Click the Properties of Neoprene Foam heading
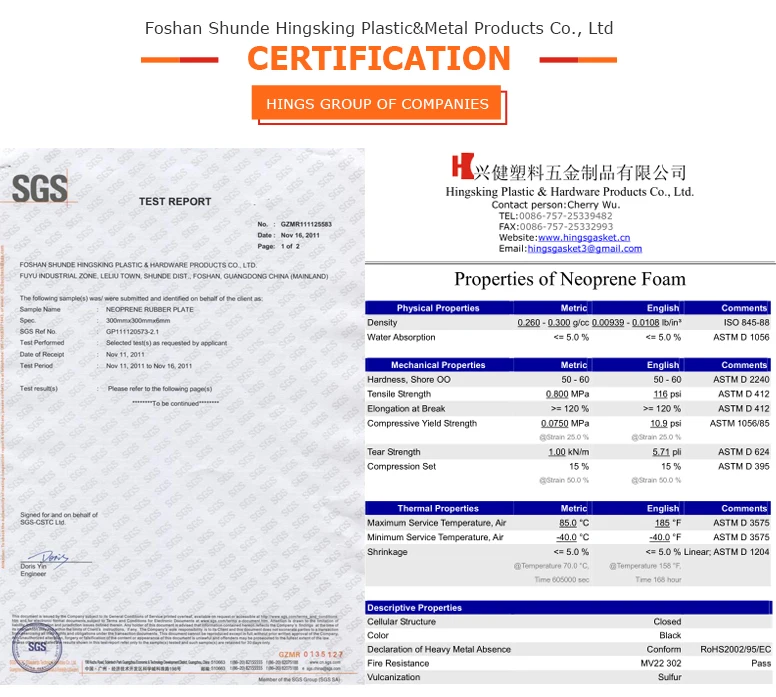This screenshot has height=697, width=776. point(570,279)
